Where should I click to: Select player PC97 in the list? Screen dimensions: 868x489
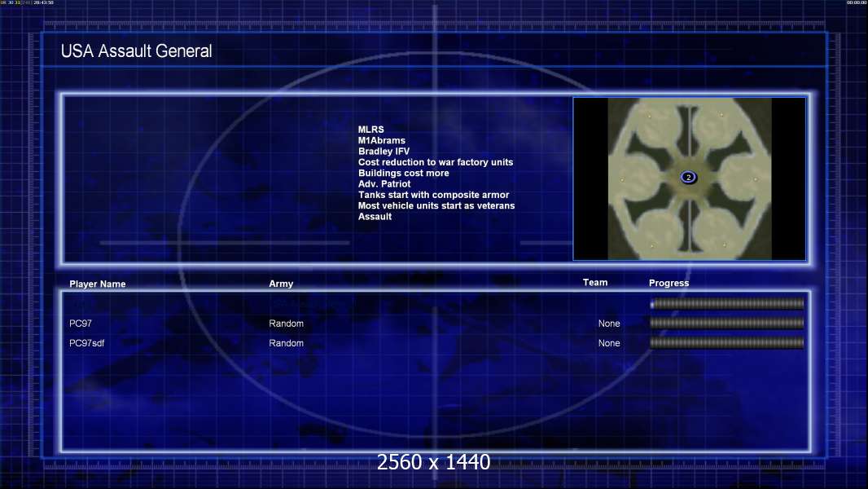pyautogui.click(x=81, y=324)
